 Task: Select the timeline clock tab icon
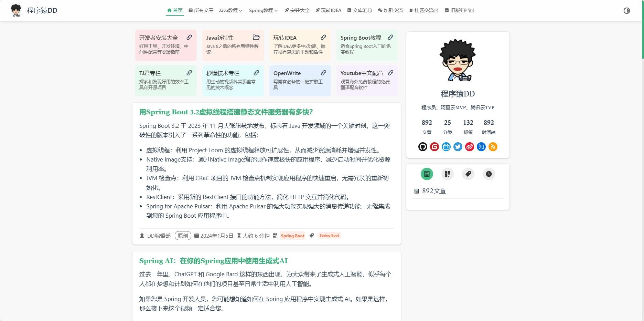coord(489,174)
